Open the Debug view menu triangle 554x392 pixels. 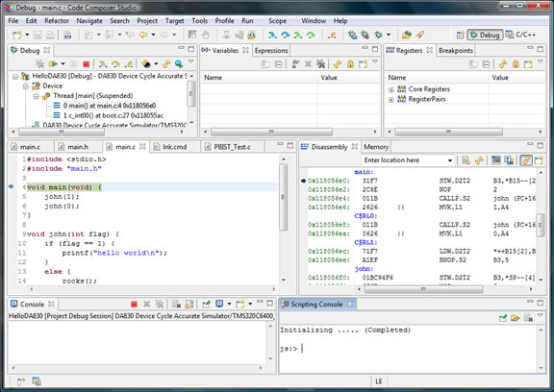point(191,61)
